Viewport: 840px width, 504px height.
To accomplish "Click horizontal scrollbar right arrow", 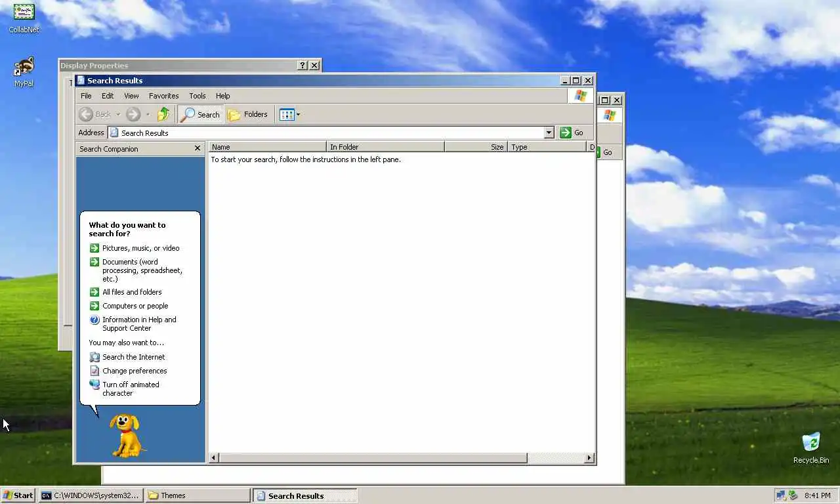I will click(589, 458).
